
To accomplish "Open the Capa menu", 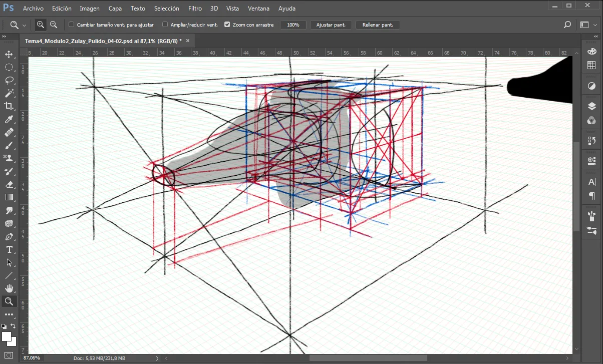I will [x=115, y=9].
